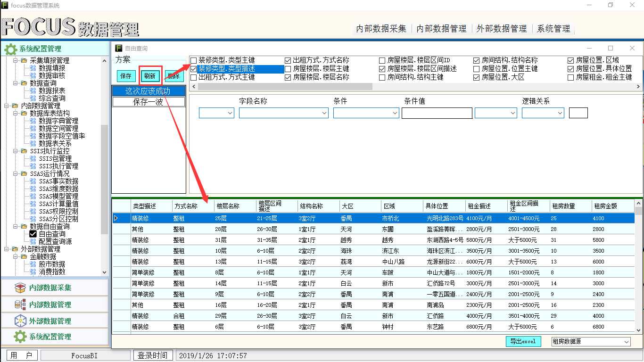The width and height of the screenshot is (644, 362).
Task: Uncheck the 房屋位置.区域 checkbox
Action: (x=571, y=60)
